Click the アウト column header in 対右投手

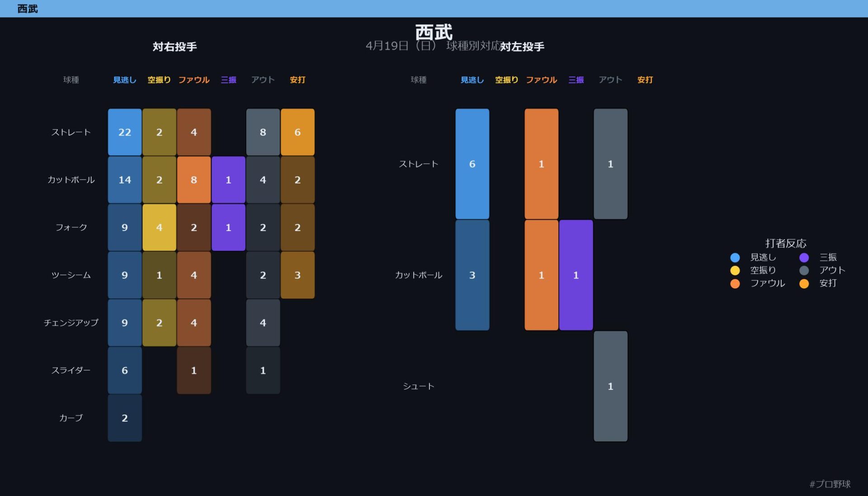(263, 80)
